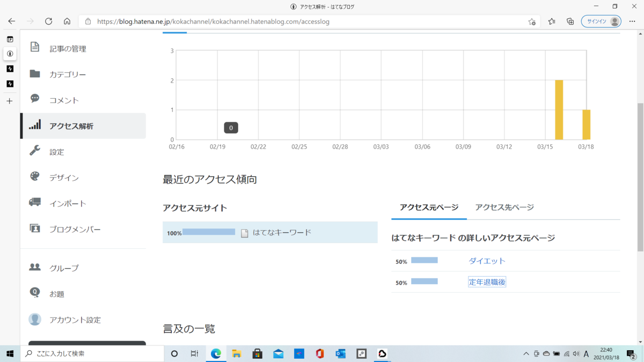
Task: Click the first vertical tab icon
Action: pos(10,39)
